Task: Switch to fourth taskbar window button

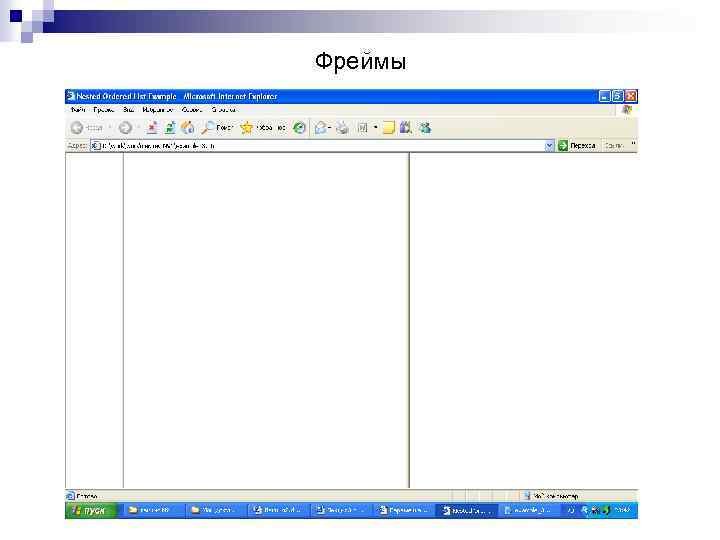Action: point(341,510)
